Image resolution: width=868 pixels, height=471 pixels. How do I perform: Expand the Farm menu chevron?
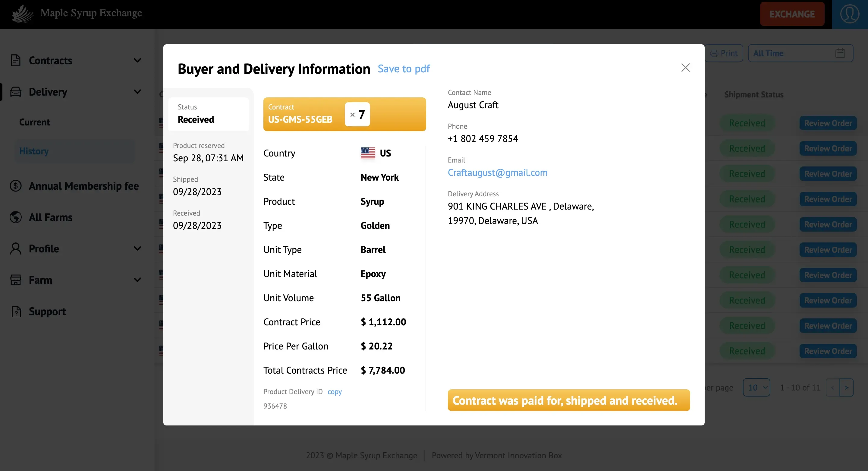point(137,280)
